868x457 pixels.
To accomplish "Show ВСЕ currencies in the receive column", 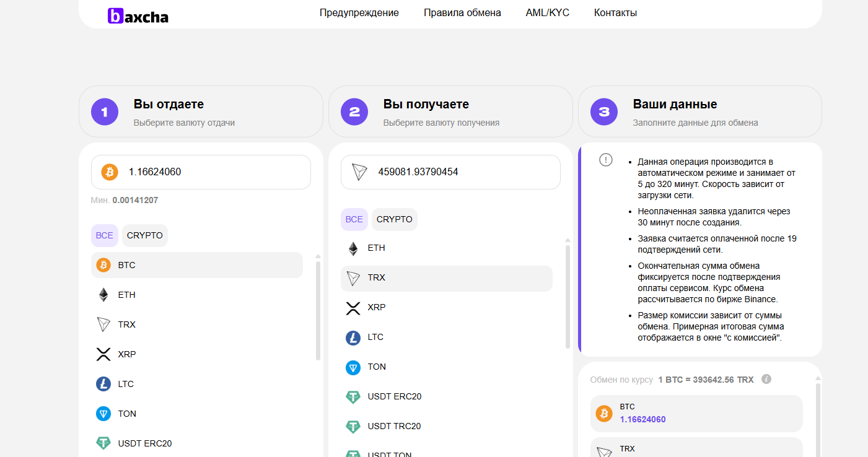I will pyautogui.click(x=354, y=219).
